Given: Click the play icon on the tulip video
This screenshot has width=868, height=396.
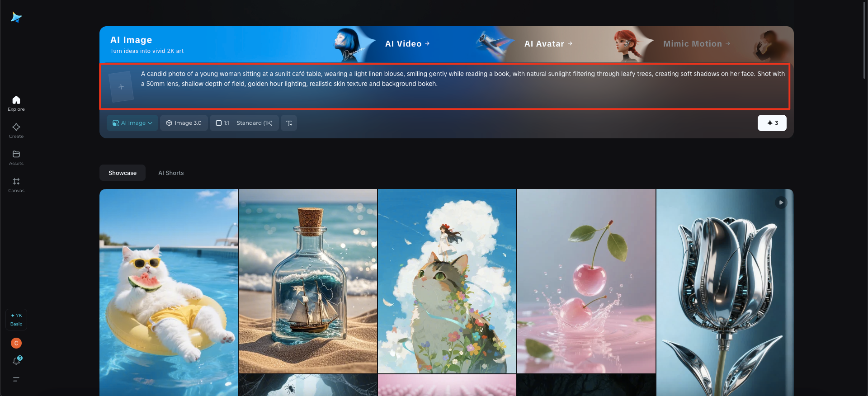Looking at the screenshot, I should (x=781, y=203).
